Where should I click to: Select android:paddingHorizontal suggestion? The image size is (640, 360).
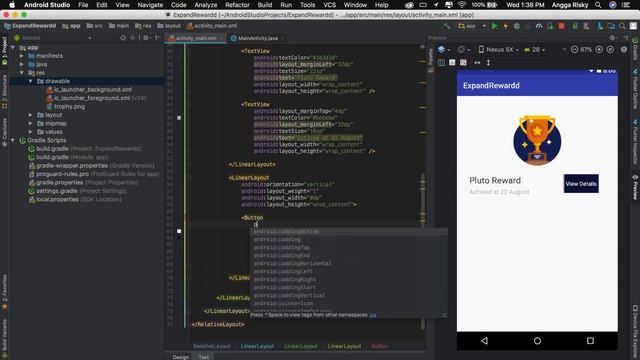(349, 263)
